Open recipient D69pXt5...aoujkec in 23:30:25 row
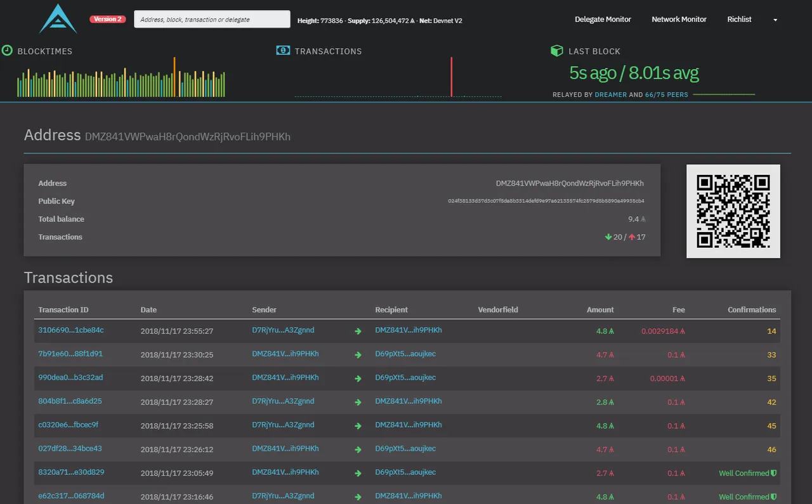 (x=405, y=354)
